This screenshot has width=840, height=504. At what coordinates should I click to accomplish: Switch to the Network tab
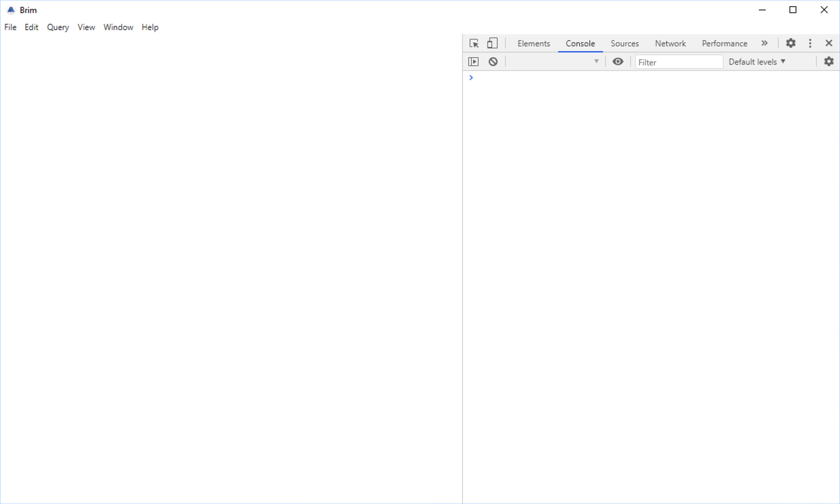tap(670, 43)
